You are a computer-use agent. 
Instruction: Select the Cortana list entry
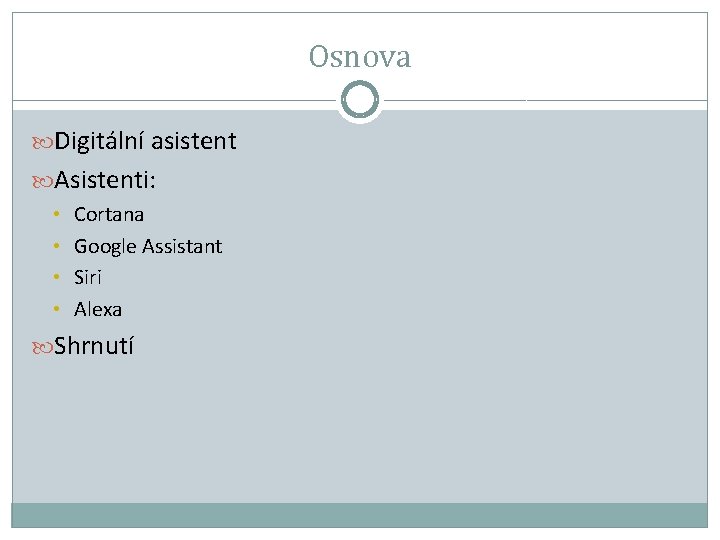109,214
